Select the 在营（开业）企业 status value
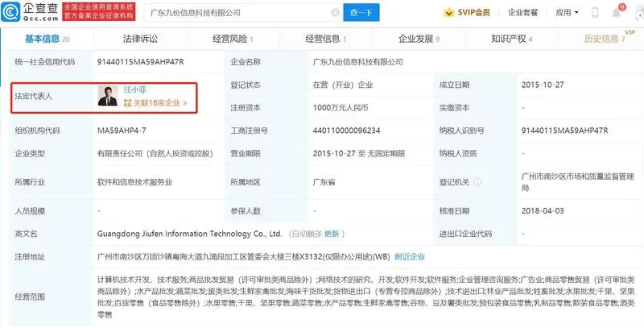644x328 pixels. [343, 85]
